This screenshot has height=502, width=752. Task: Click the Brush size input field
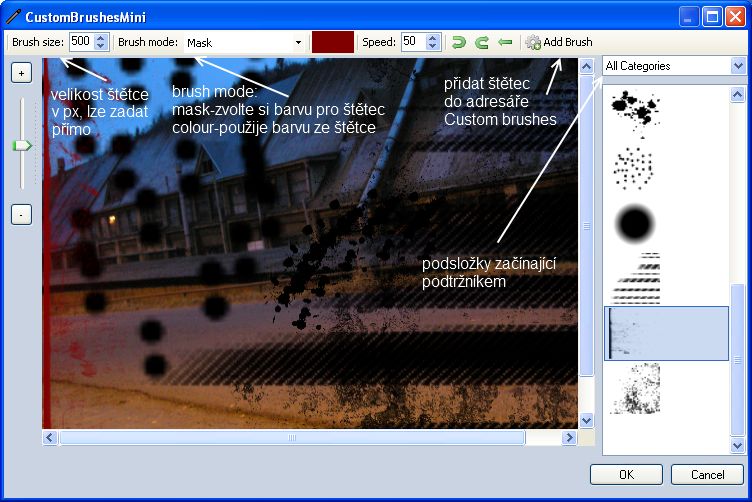[80, 42]
